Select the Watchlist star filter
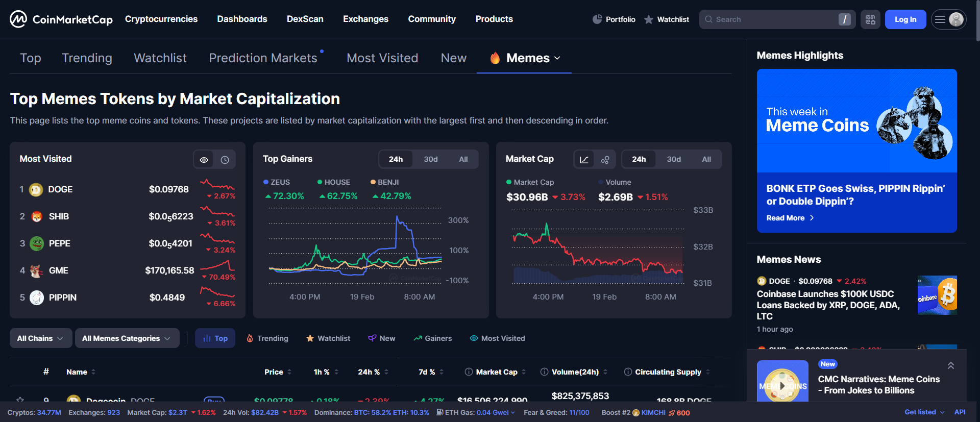Viewport: 980px width, 422px height. coord(328,338)
